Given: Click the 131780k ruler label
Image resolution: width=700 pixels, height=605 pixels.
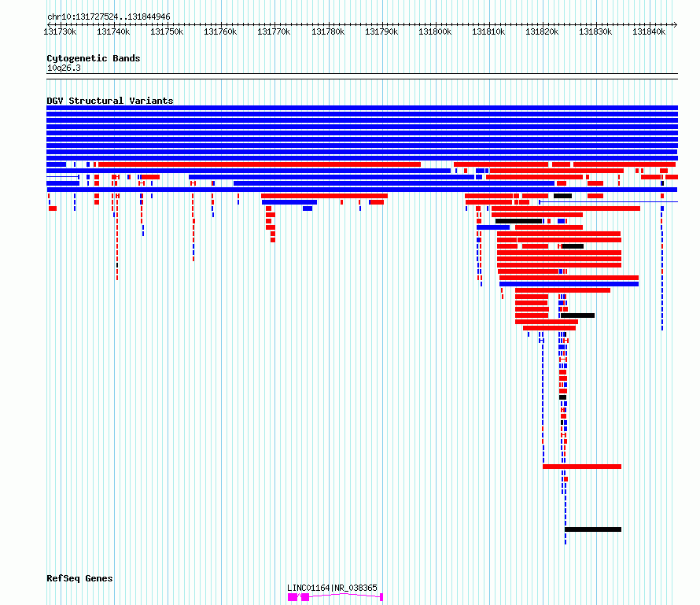Looking at the screenshot, I should (328, 31).
